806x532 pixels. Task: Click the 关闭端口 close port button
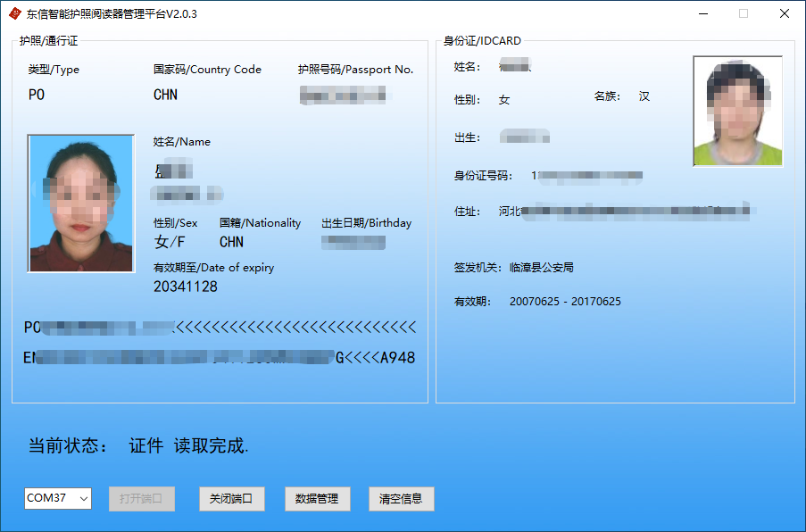click(231, 499)
